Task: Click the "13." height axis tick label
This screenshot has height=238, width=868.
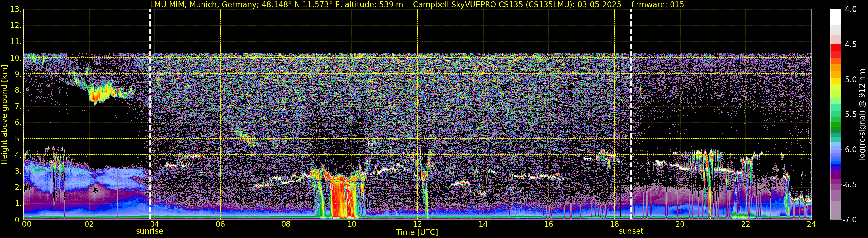Action: click(x=16, y=10)
